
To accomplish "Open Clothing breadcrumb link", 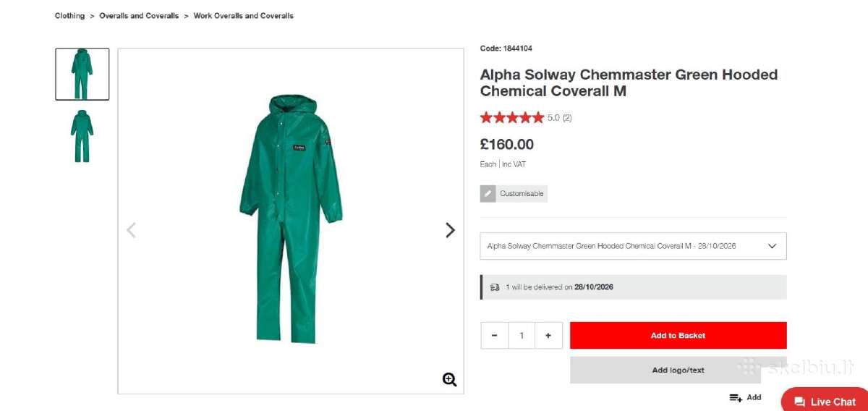I will 69,16.
